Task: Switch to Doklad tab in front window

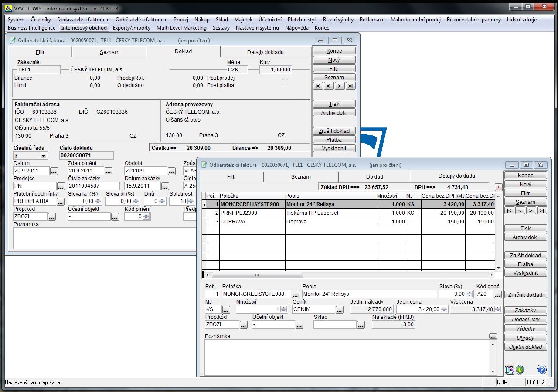Action: pyautogui.click(x=374, y=176)
